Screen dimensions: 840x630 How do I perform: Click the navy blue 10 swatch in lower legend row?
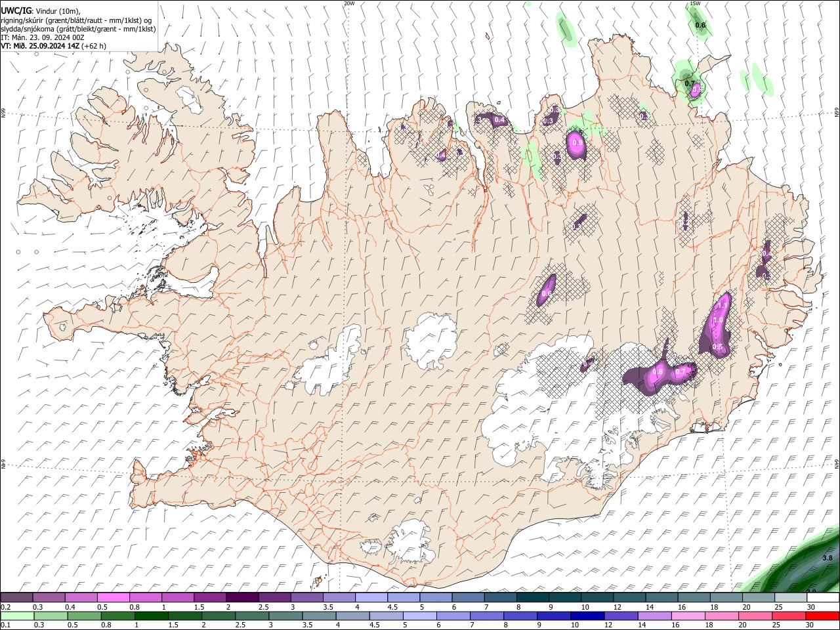click(x=587, y=616)
